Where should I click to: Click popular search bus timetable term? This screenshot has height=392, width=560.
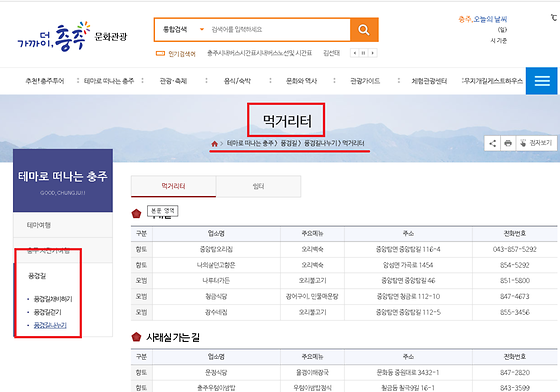coord(260,53)
